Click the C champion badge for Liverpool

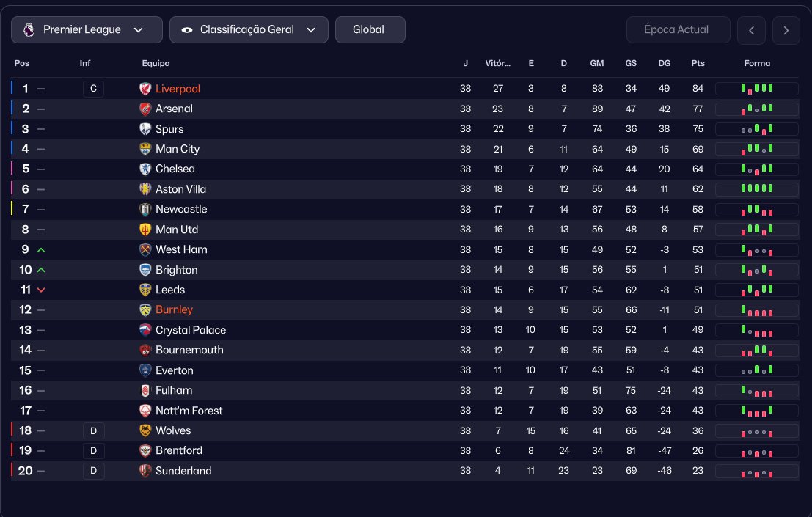(93, 89)
